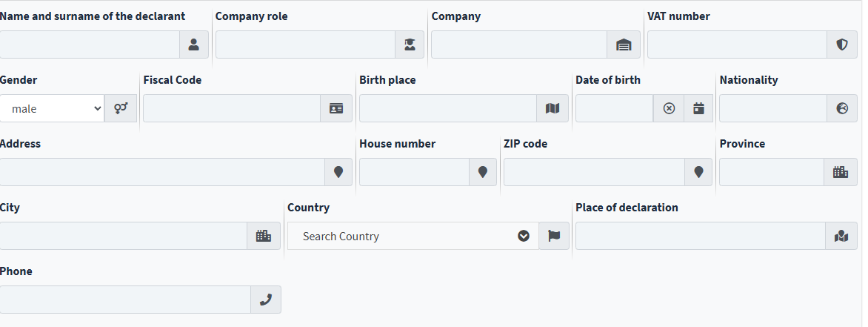Click the shield icon next to VAT number
Screen dimensions: 868x327
[842, 45]
